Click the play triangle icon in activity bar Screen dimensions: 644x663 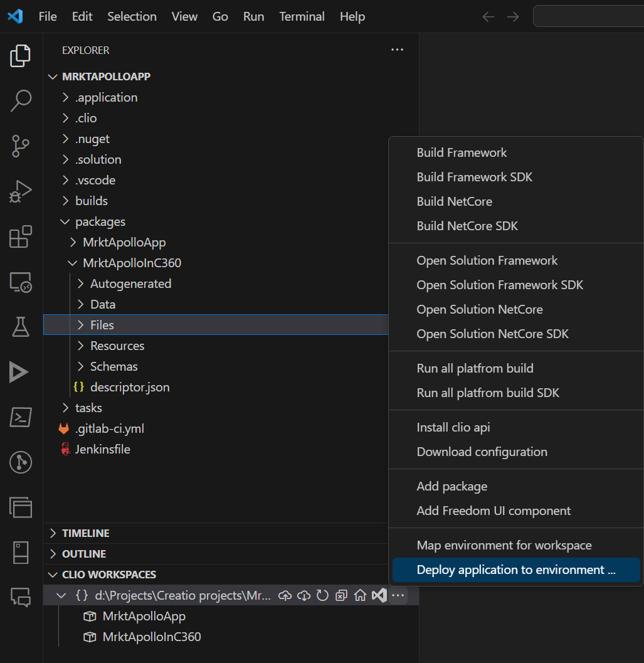19,372
